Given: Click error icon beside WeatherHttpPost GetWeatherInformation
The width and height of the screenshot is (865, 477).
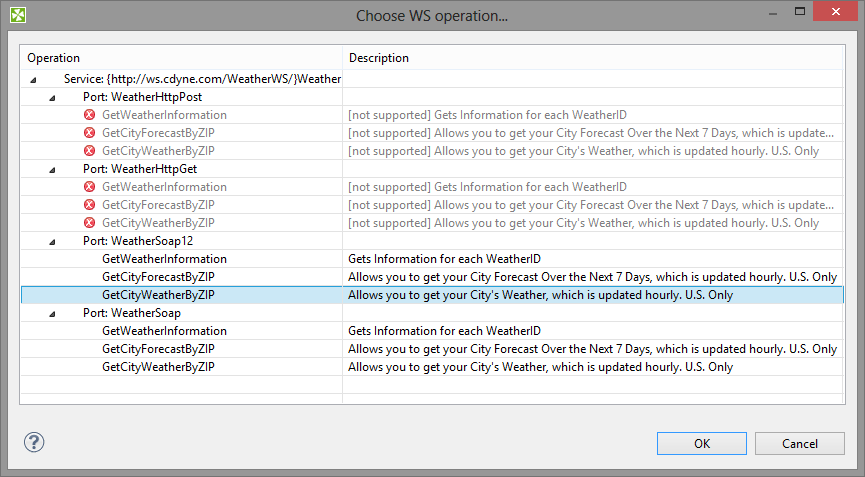Looking at the screenshot, I should (90, 115).
